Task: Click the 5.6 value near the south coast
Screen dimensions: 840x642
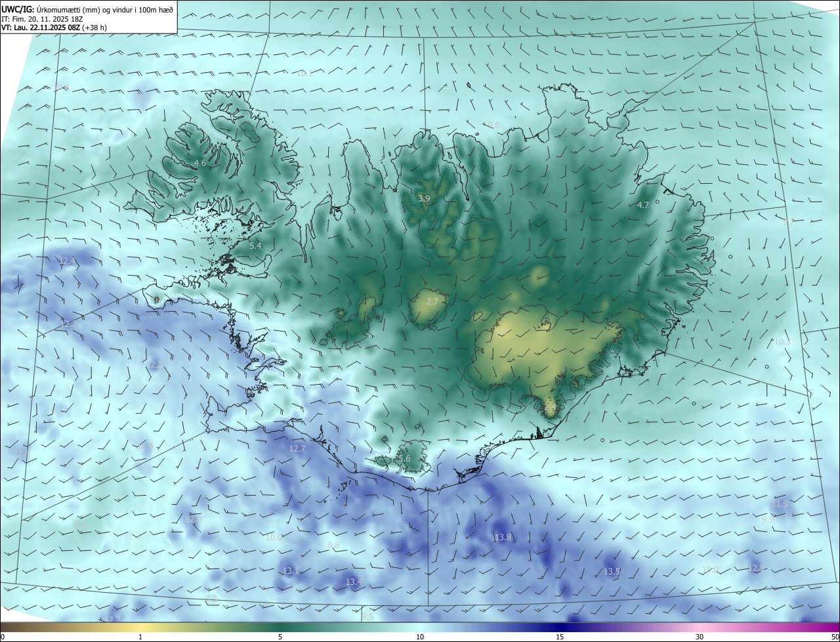Action: click(x=404, y=458)
